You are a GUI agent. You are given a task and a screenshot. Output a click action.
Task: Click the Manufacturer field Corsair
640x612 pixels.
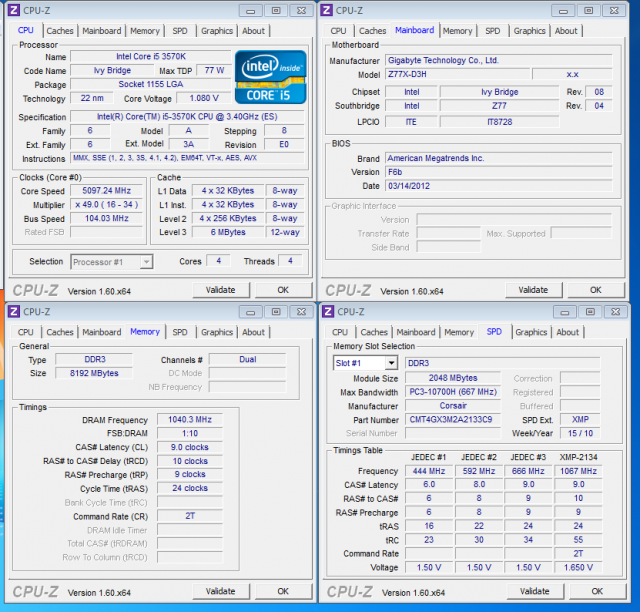click(x=452, y=405)
